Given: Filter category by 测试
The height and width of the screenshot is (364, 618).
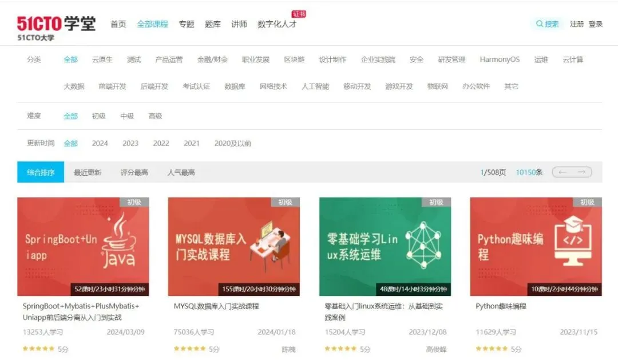Looking at the screenshot, I should (134, 60).
